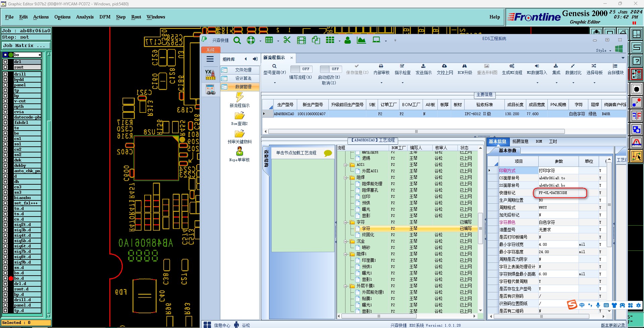Click the 文控上网 cloud upload icon

tap(444, 66)
